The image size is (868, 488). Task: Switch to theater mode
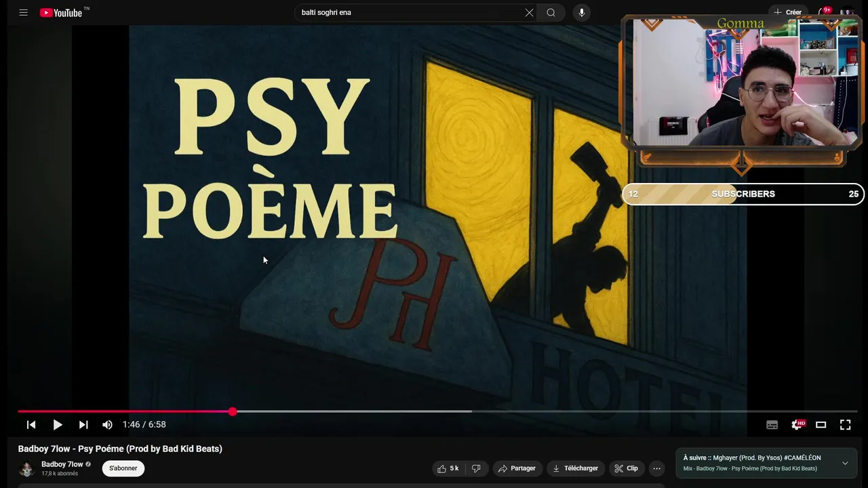[x=821, y=425]
